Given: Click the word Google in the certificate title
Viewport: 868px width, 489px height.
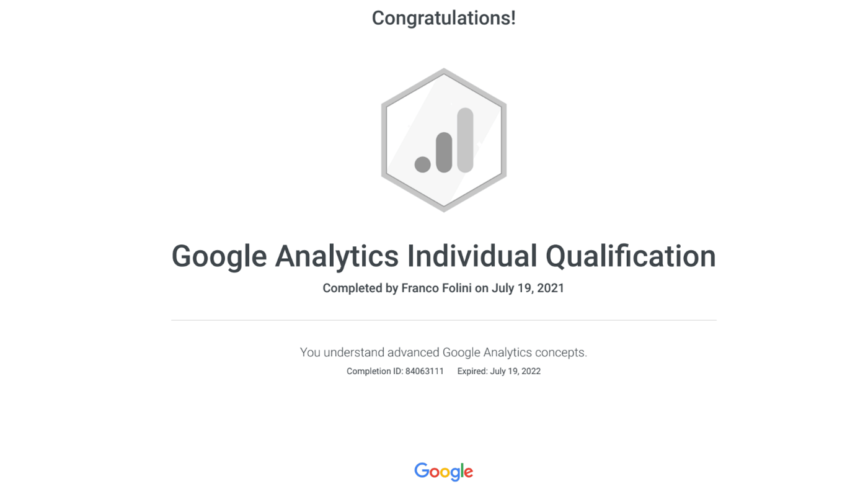Looking at the screenshot, I should tap(219, 256).
